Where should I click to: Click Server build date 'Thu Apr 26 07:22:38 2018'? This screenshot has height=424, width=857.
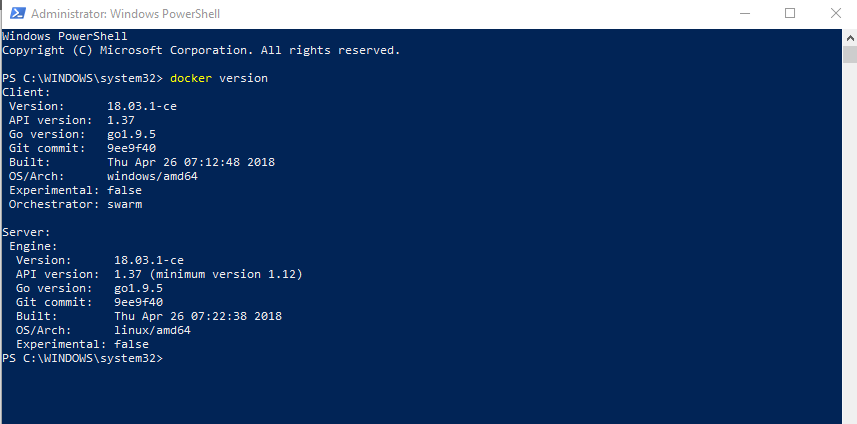pyautogui.click(x=198, y=316)
